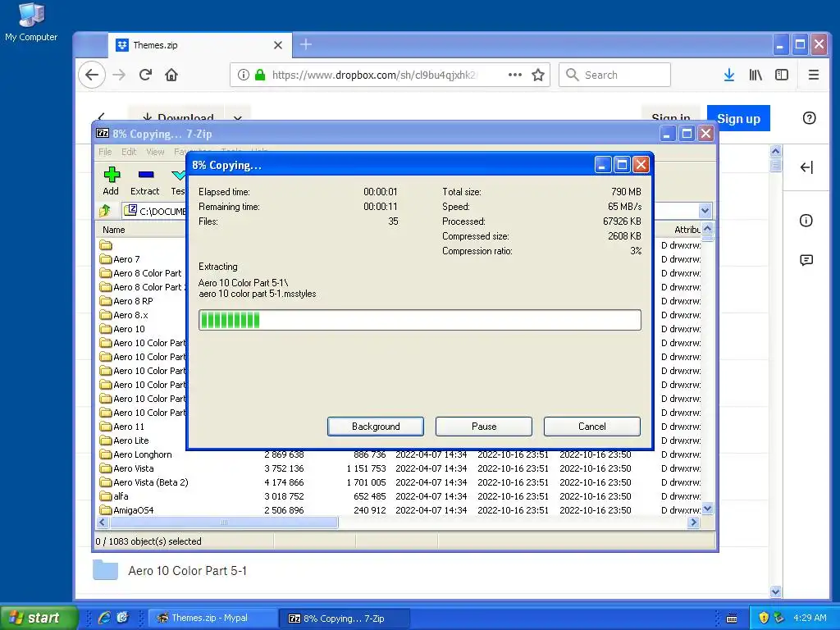Expand the 7-Zip path dropdown
Screen dimensions: 840x630
[705, 211]
